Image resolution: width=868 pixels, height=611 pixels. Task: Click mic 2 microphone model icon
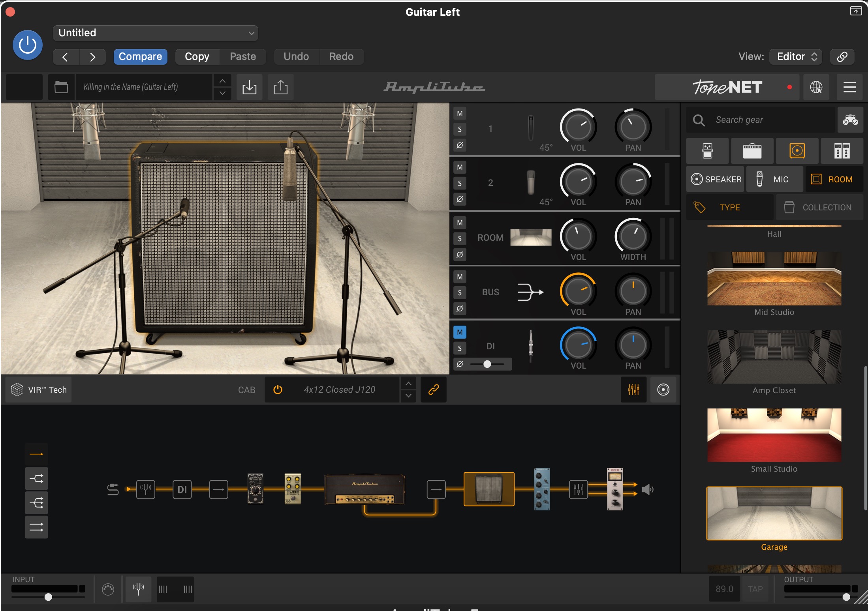531,182
